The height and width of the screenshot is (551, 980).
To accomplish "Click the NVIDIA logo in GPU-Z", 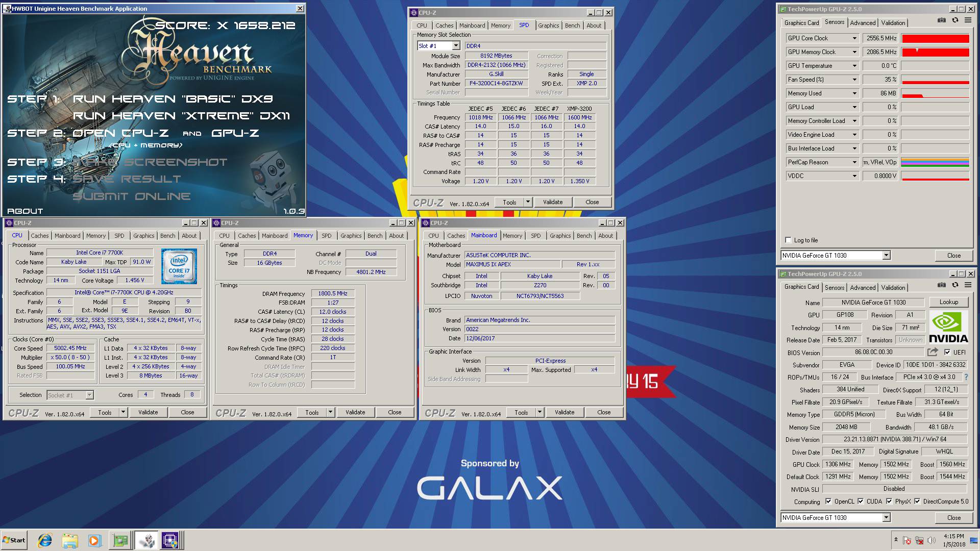I will [x=948, y=327].
